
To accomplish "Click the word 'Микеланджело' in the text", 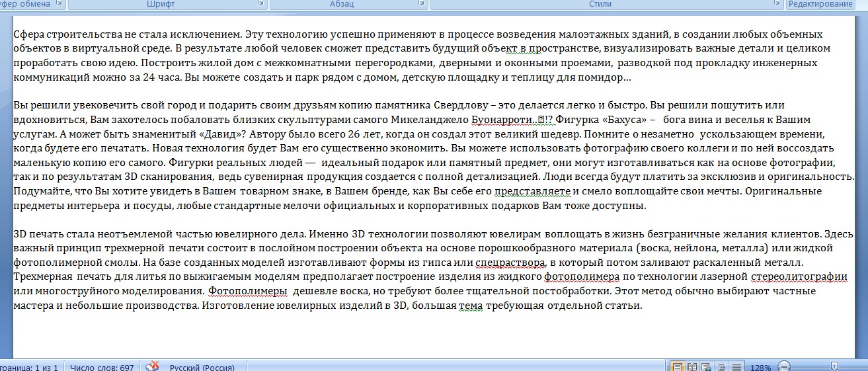I will [430, 120].
